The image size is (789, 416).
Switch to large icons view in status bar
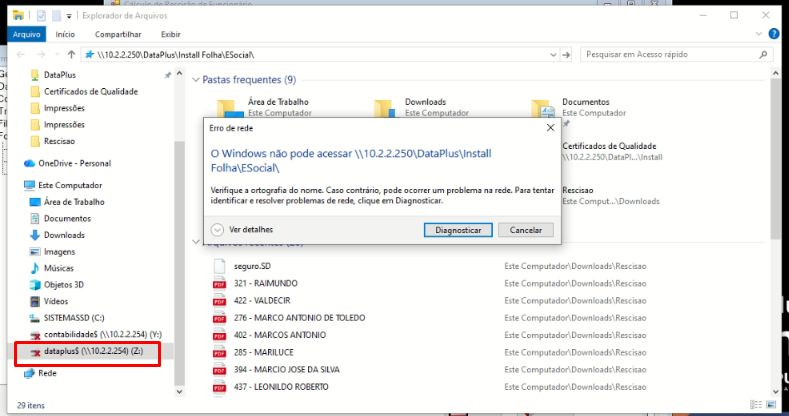click(x=771, y=404)
